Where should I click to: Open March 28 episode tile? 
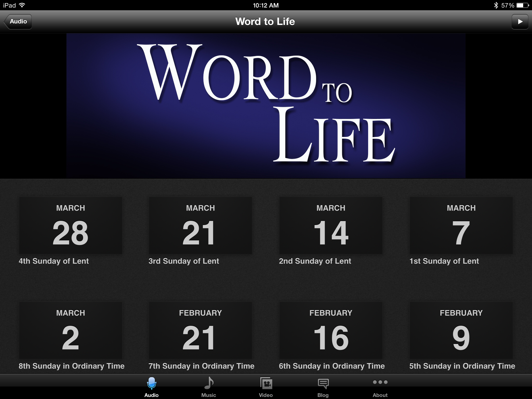70,225
